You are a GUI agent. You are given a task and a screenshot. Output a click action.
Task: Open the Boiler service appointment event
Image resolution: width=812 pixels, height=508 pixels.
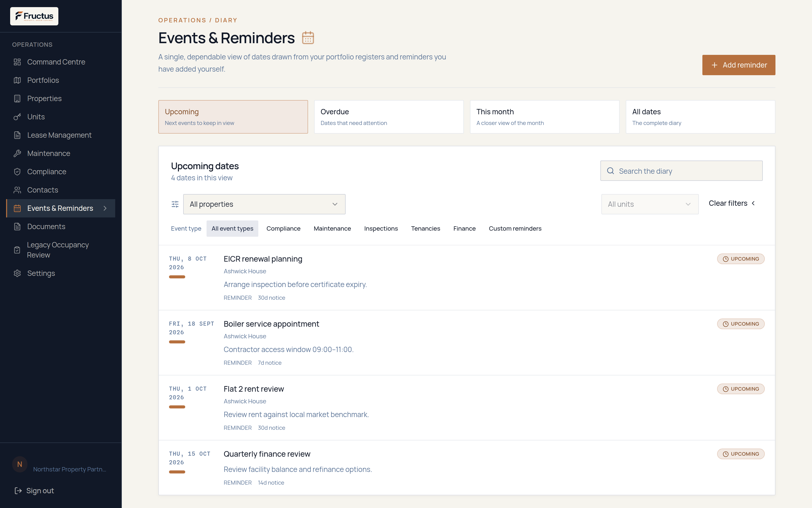point(467,343)
